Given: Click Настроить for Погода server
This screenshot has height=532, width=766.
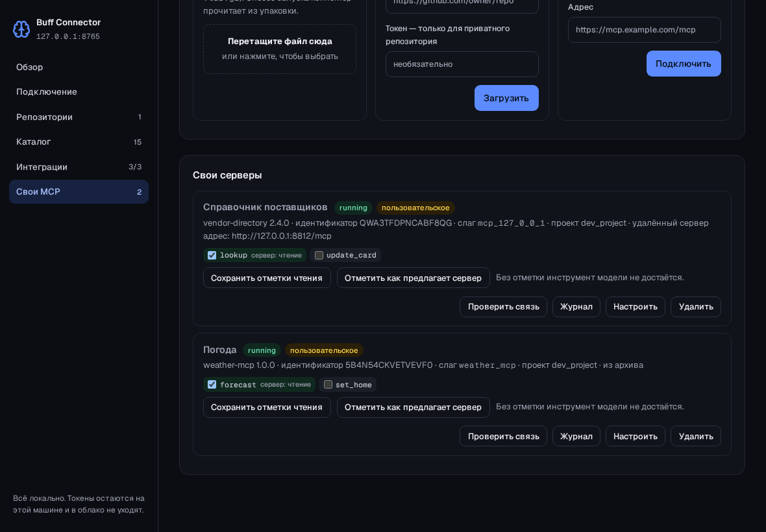Looking at the screenshot, I should (x=636, y=437).
